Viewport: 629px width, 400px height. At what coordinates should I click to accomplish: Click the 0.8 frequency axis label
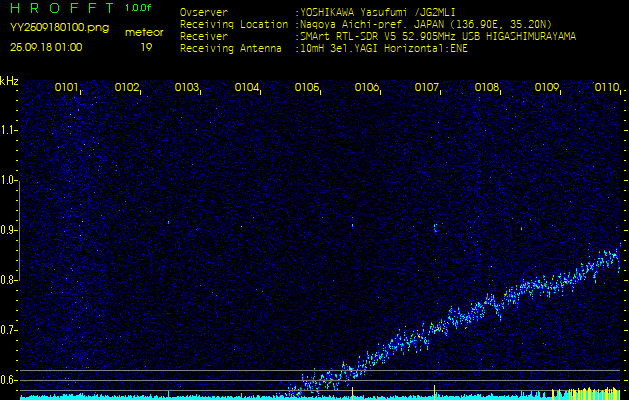pos(9,280)
